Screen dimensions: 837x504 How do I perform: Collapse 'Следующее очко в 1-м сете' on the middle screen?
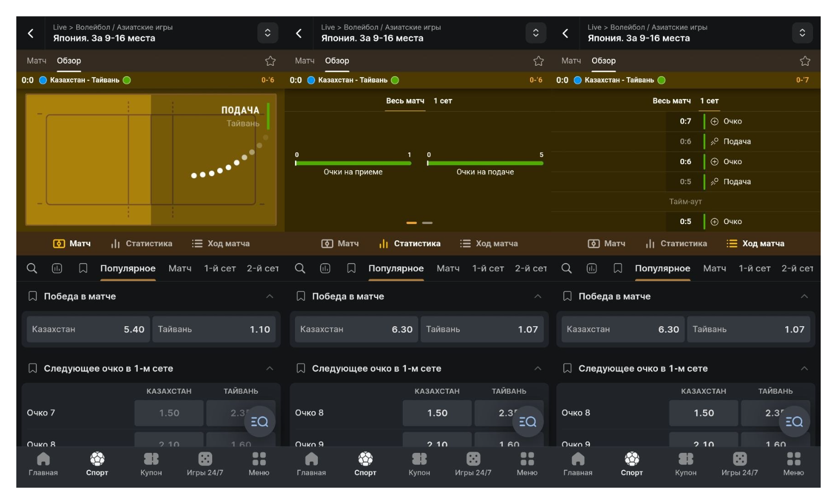click(x=538, y=369)
